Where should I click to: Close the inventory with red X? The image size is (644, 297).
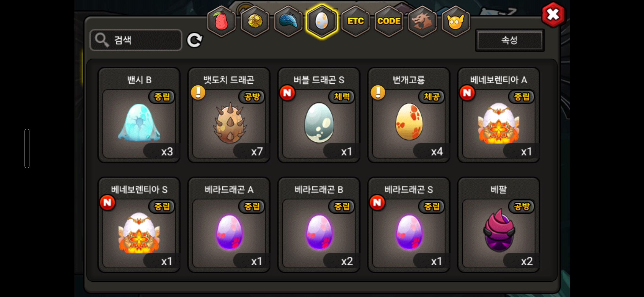553,15
